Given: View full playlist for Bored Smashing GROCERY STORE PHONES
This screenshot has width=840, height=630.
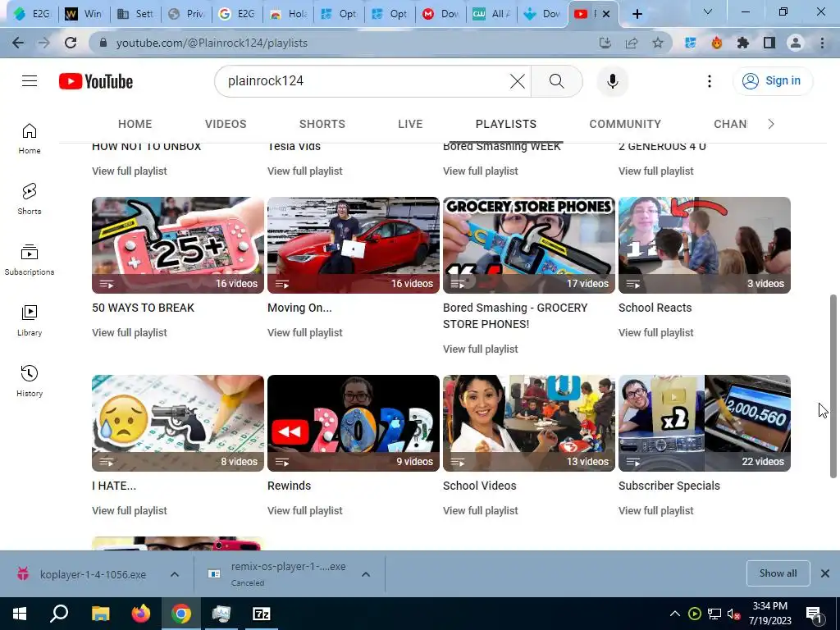Looking at the screenshot, I should pos(481,349).
